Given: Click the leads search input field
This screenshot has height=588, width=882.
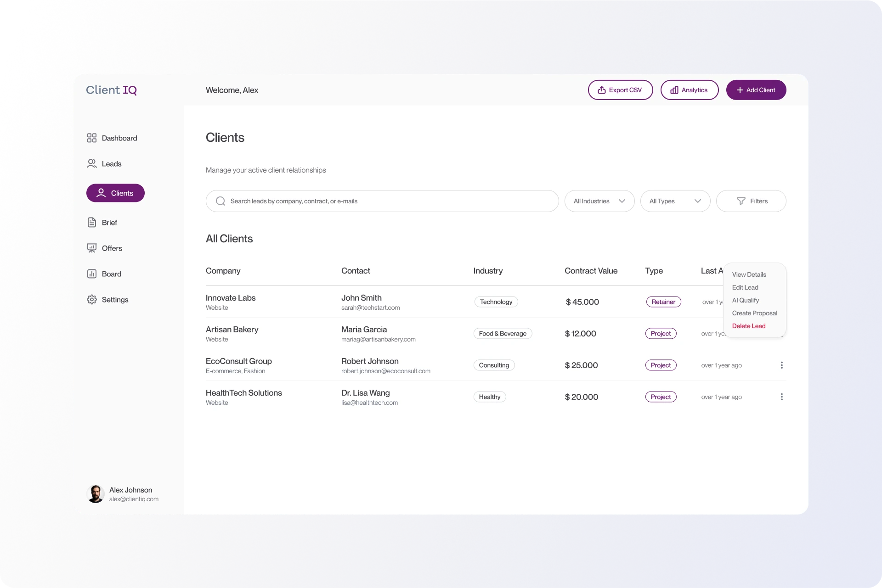Looking at the screenshot, I should pos(381,201).
